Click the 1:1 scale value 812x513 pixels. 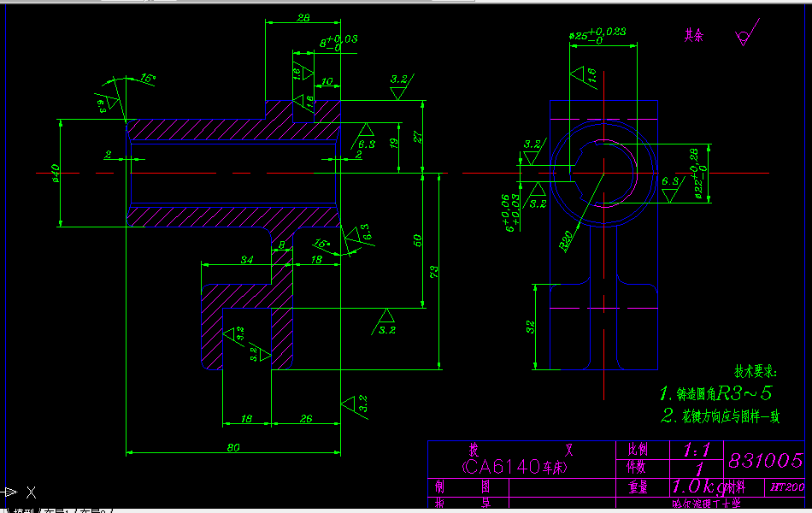(x=696, y=450)
